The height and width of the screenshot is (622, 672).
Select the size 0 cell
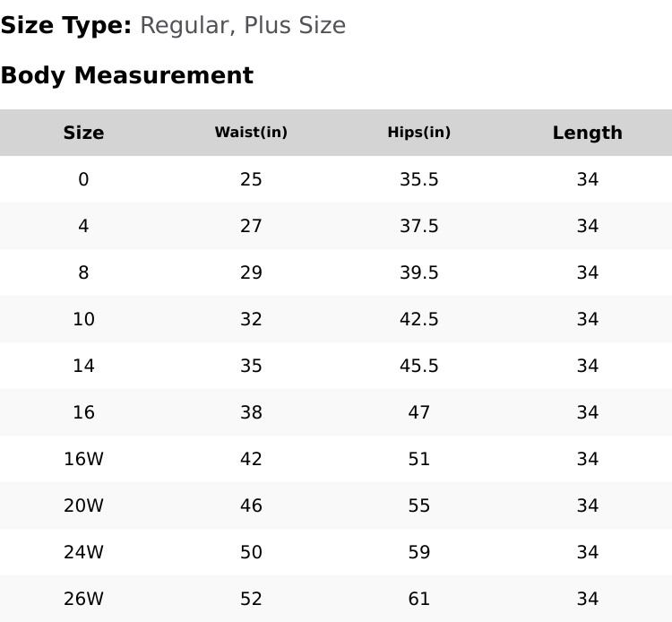(83, 179)
